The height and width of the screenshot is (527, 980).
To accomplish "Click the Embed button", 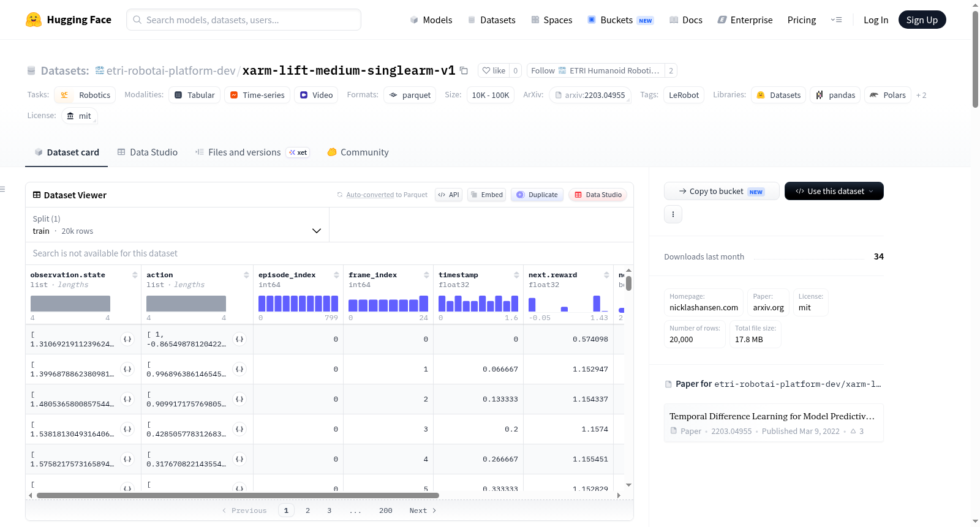I will [x=486, y=195].
